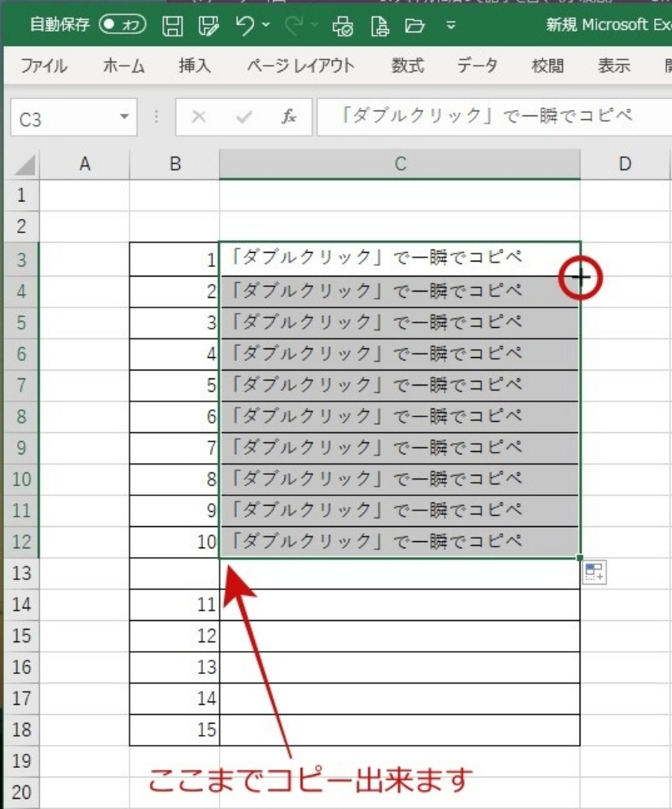Select row 13 header
672x809 pixels.
pyautogui.click(x=21, y=574)
